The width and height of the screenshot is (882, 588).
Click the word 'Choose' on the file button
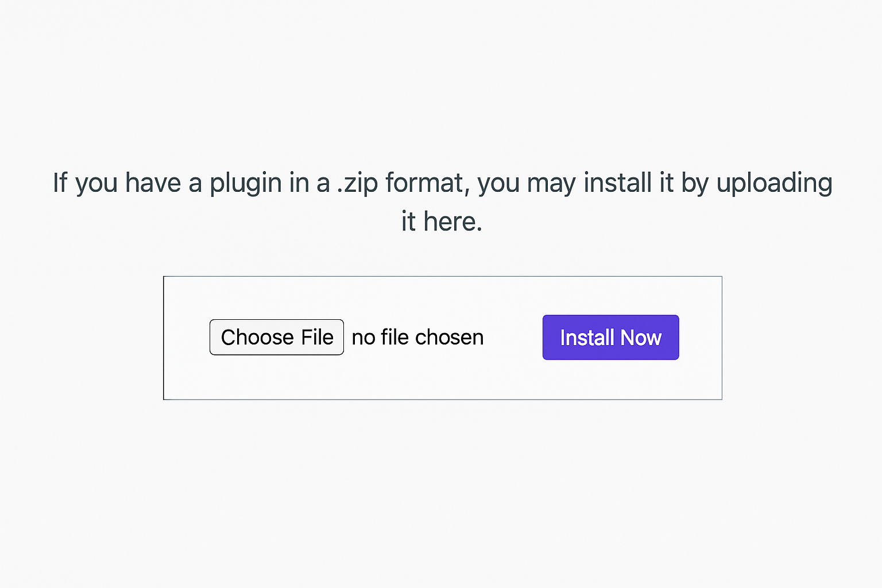pos(257,337)
